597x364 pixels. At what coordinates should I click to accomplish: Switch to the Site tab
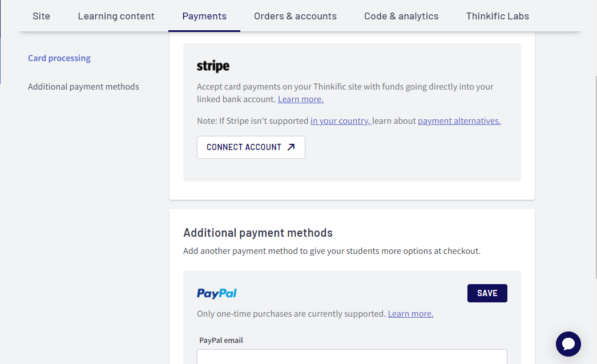41,16
